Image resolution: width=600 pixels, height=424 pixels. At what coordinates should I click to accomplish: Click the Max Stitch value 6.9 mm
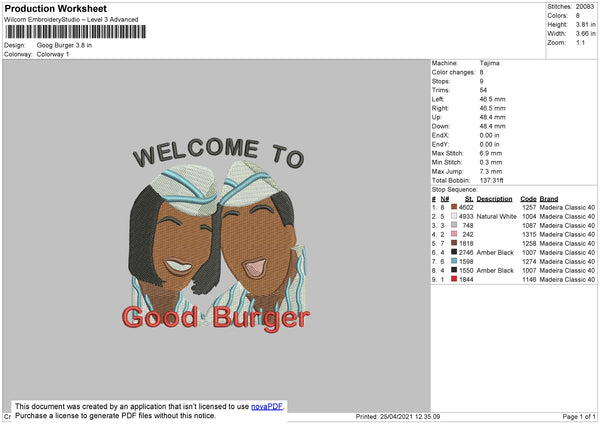pos(491,153)
